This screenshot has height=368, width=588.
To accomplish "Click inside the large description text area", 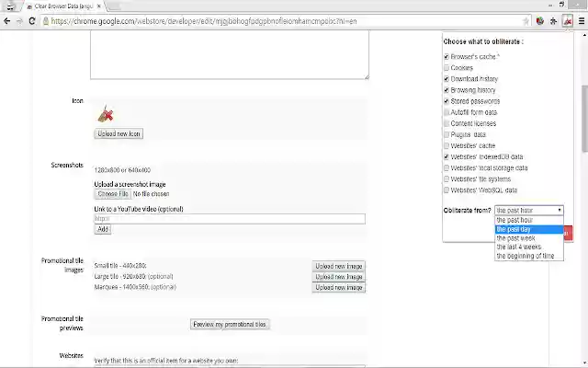I will 230,54.
